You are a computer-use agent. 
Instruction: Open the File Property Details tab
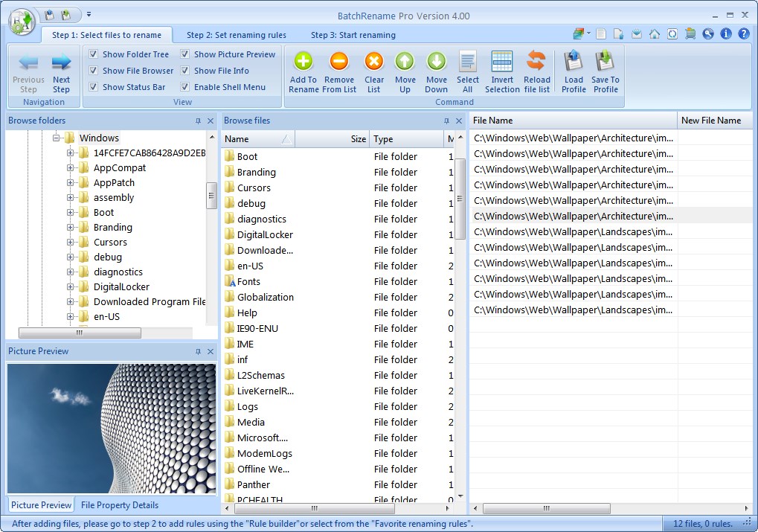point(119,505)
